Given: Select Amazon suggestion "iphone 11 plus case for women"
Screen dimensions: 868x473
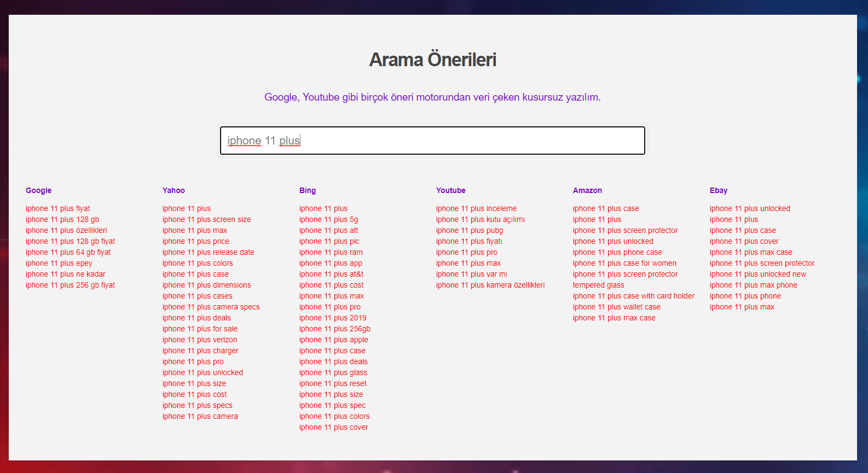Looking at the screenshot, I should 624,263.
